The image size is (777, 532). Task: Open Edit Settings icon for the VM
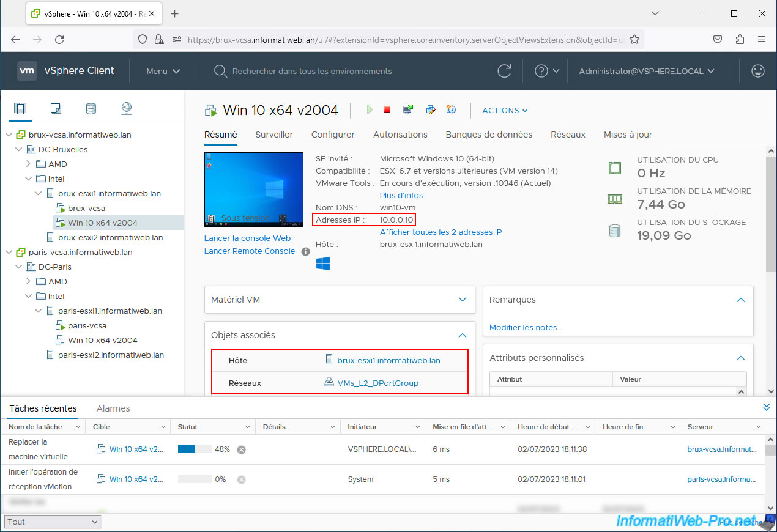tap(430, 109)
